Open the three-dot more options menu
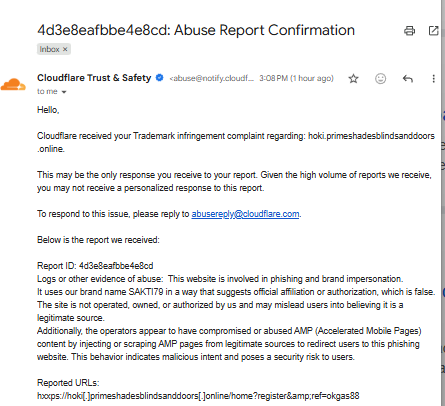This screenshot has height=406, width=445. coord(433,79)
